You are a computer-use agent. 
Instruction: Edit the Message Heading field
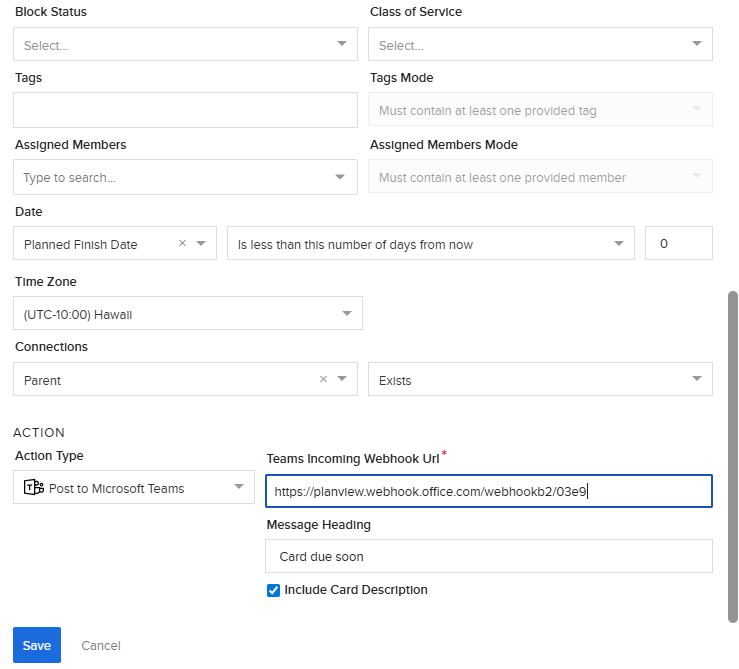click(489, 556)
